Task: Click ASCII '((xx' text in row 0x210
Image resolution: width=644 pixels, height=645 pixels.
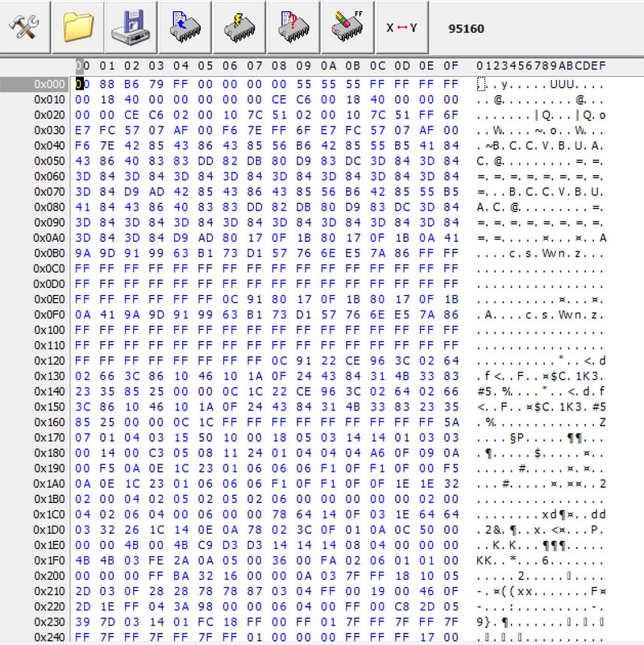Action: pyautogui.click(x=516, y=591)
